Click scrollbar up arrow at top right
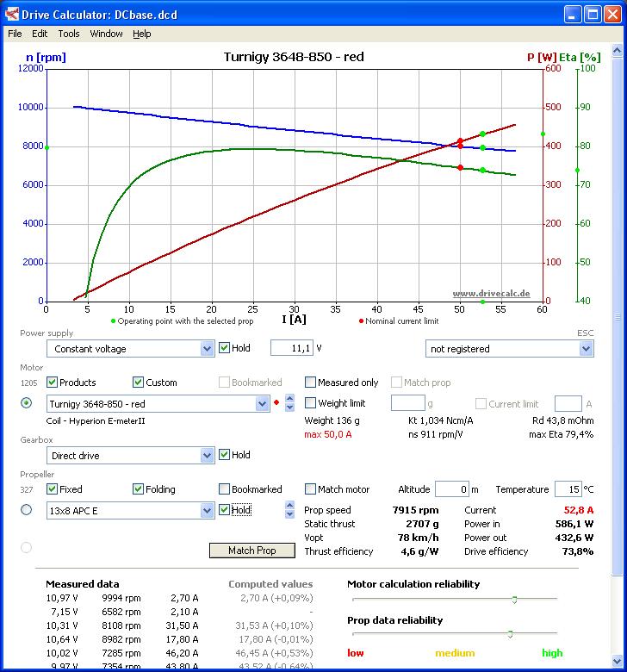 click(618, 51)
